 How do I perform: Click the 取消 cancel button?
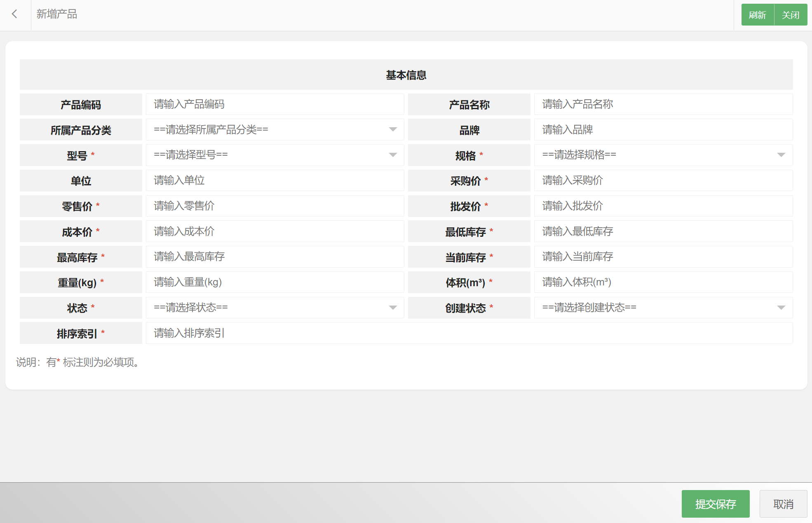783,504
